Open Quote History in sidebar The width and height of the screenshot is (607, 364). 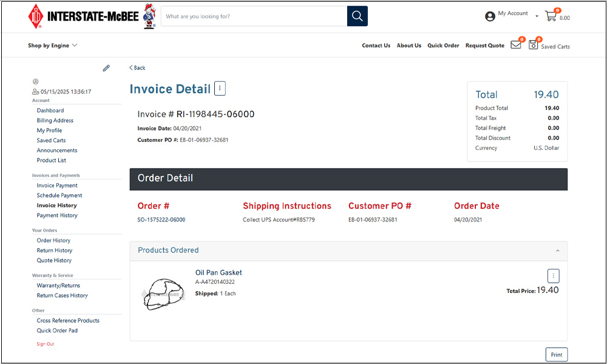(54, 260)
